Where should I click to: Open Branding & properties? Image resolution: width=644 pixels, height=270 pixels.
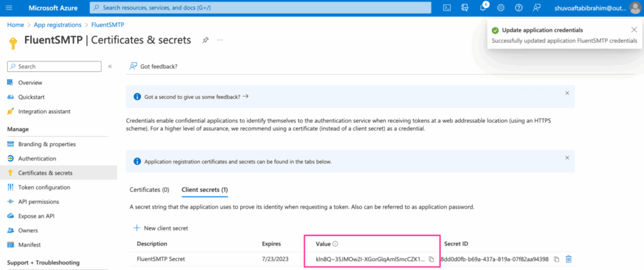(x=47, y=144)
